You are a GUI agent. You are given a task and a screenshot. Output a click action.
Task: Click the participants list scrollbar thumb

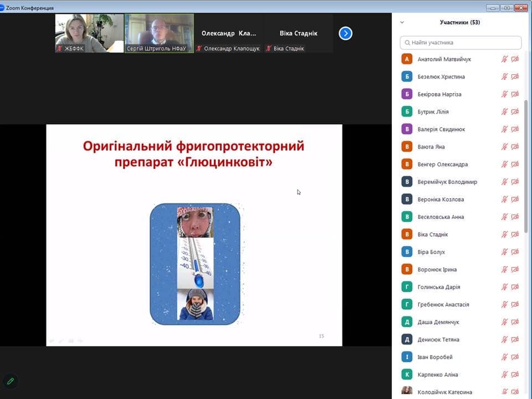(x=526, y=166)
